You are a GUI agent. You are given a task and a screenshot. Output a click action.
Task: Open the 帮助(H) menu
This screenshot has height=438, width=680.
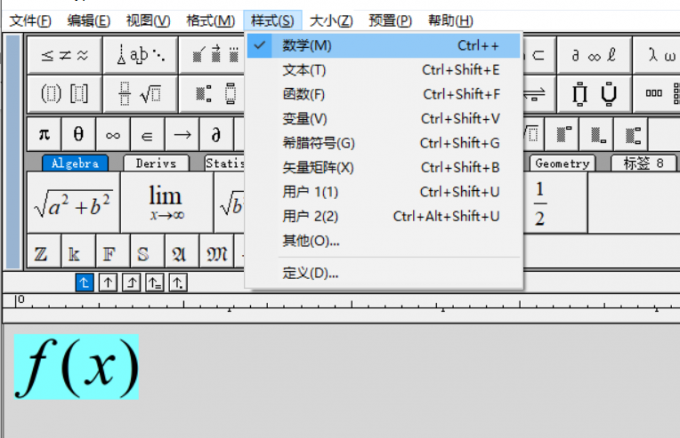(451, 21)
